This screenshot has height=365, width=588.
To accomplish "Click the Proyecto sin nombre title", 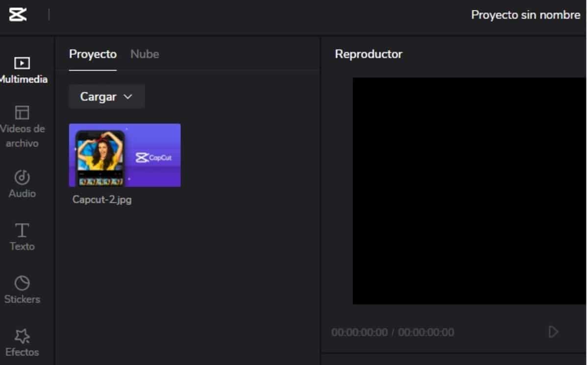I will coord(526,15).
